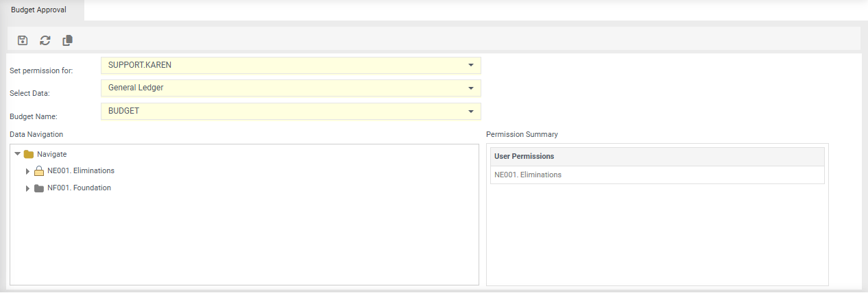Switch to the Budget Approval tab
This screenshot has height=293, width=868.
[x=38, y=10]
